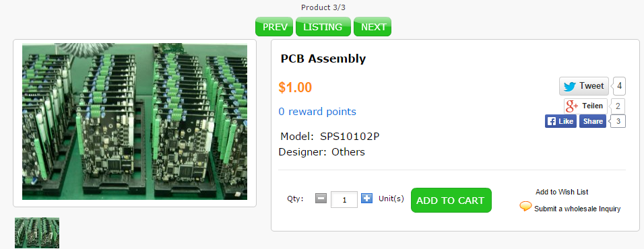Open the Google+ count bubble showing 2
The width and height of the screenshot is (644, 249).
(x=617, y=106)
